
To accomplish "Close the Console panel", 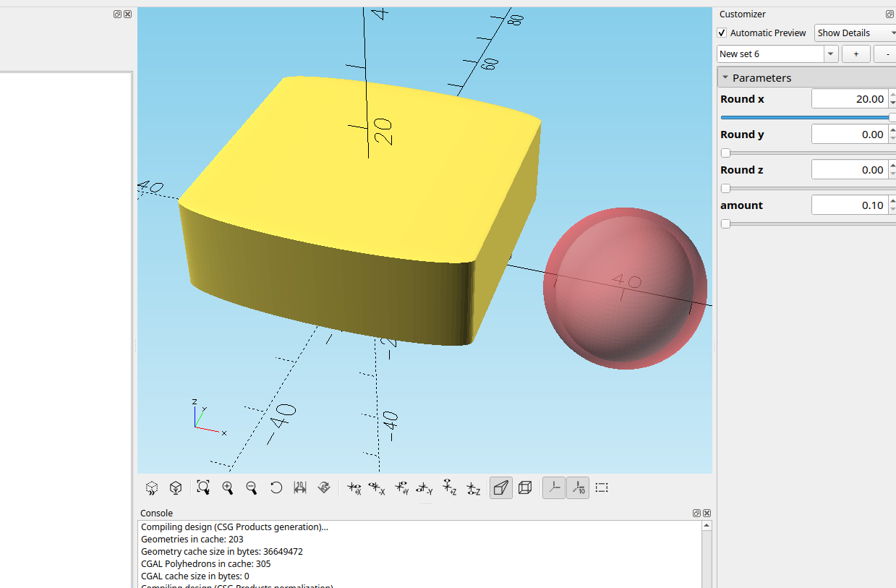I will (x=707, y=514).
